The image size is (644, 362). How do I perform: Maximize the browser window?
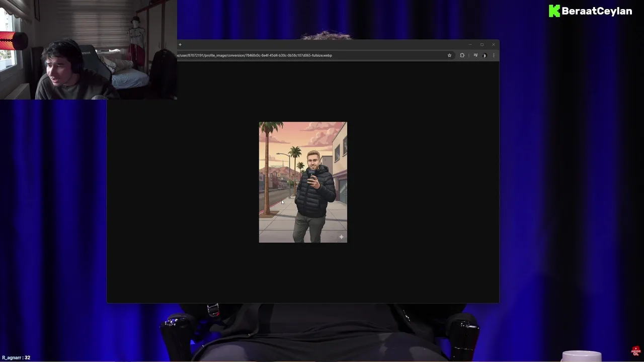point(481,45)
